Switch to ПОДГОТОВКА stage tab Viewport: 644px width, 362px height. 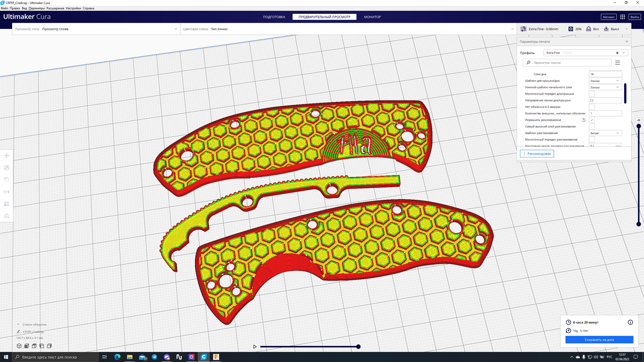274,17
